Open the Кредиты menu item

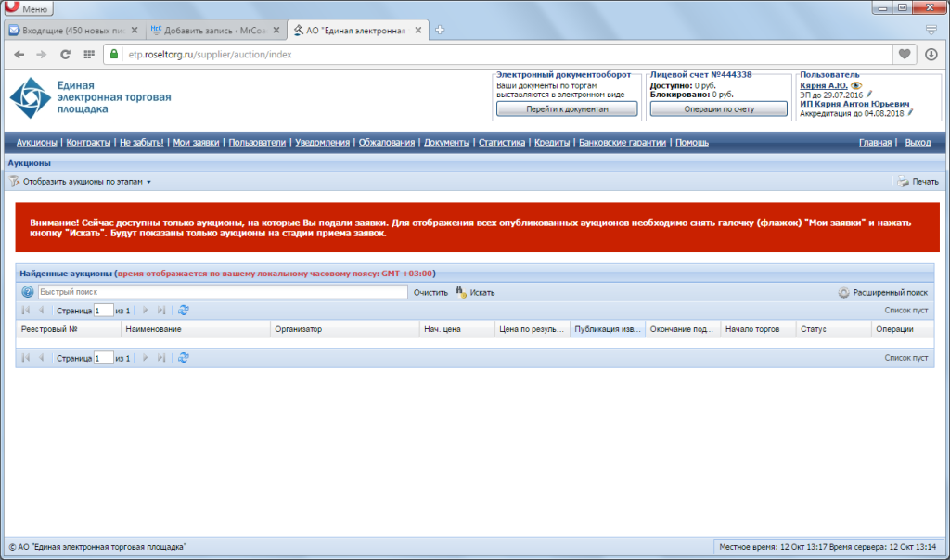point(552,142)
